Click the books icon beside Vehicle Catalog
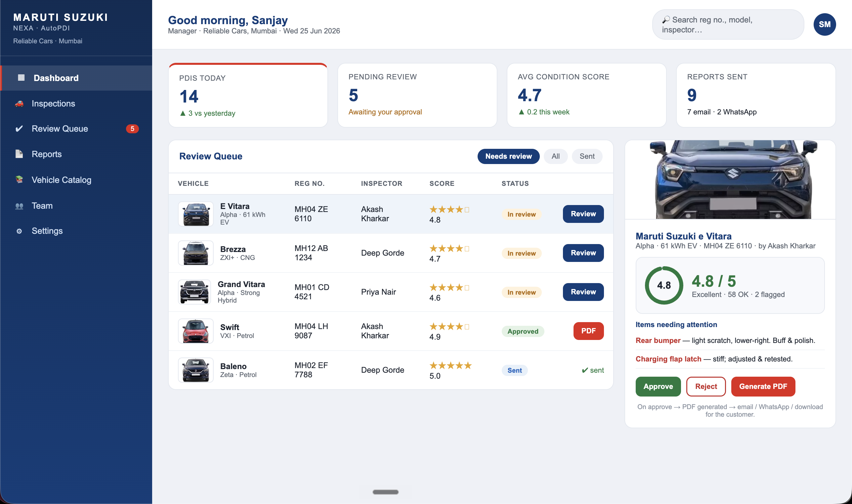Viewport: 852px width, 504px height. pos(20,180)
